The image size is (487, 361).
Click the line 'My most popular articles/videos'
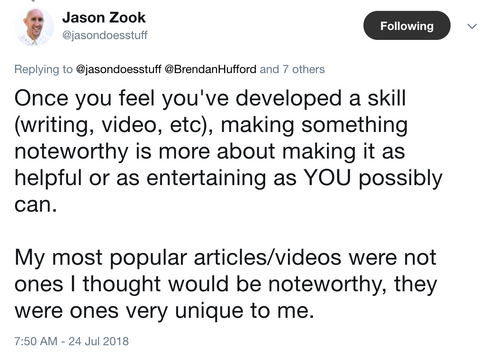tap(225, 258)
